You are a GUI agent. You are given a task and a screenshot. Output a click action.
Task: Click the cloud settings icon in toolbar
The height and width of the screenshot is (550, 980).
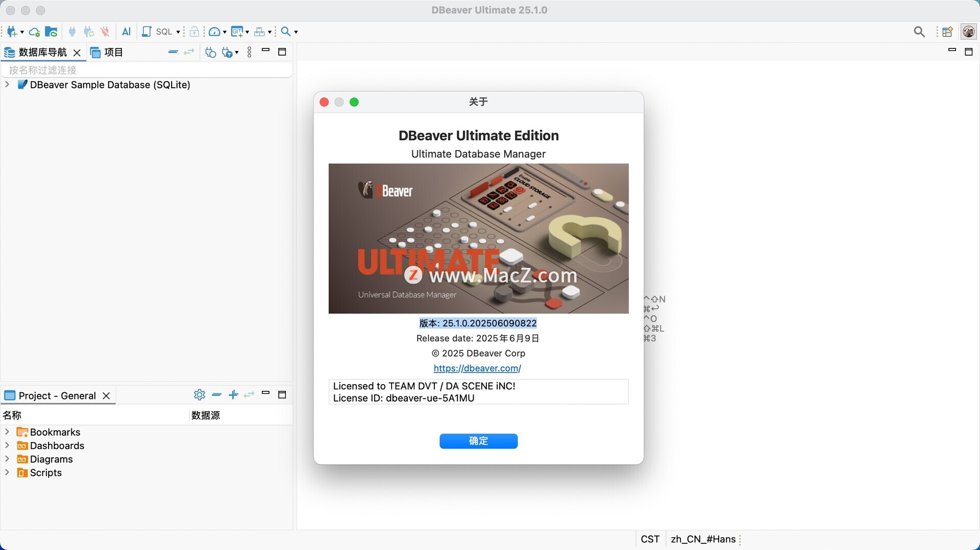pos(35,32)
